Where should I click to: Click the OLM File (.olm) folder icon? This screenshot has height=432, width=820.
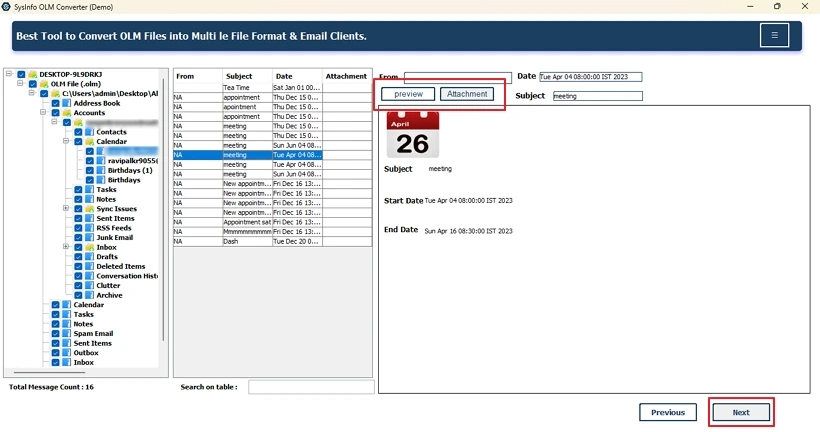pos(44,84)
